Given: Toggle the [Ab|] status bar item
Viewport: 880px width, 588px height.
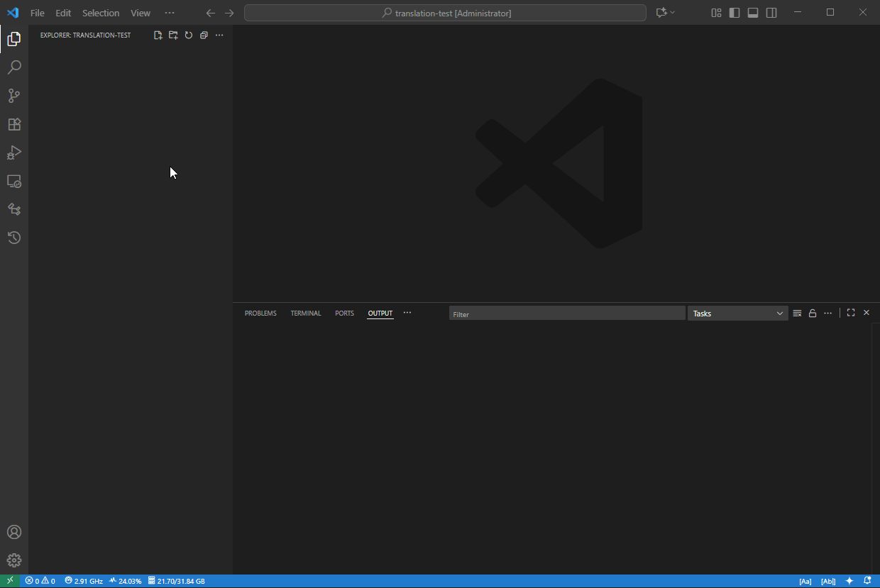Looking at the screenshot, I should [x=828, y=581].
